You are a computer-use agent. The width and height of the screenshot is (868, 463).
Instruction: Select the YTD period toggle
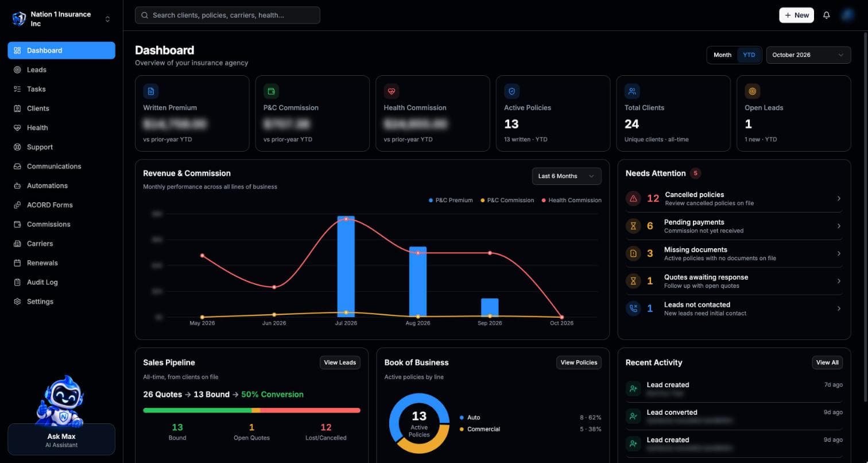click(749, 55)
